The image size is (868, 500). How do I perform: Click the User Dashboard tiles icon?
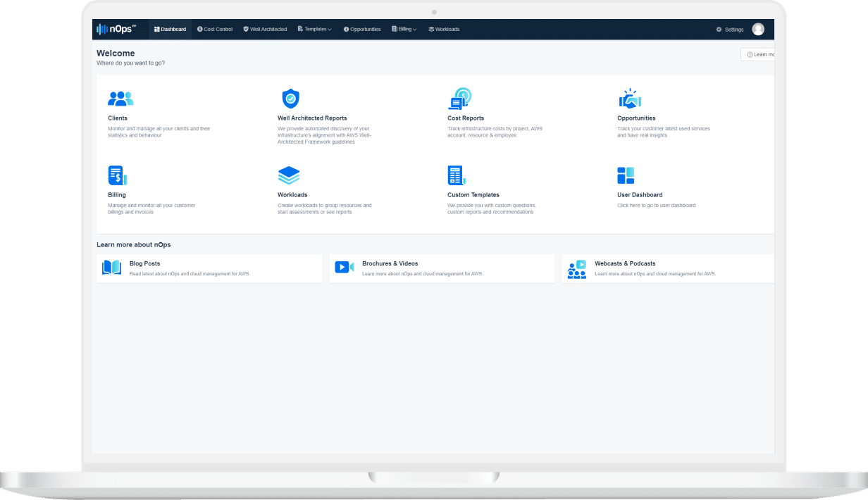tap(626, 175)
